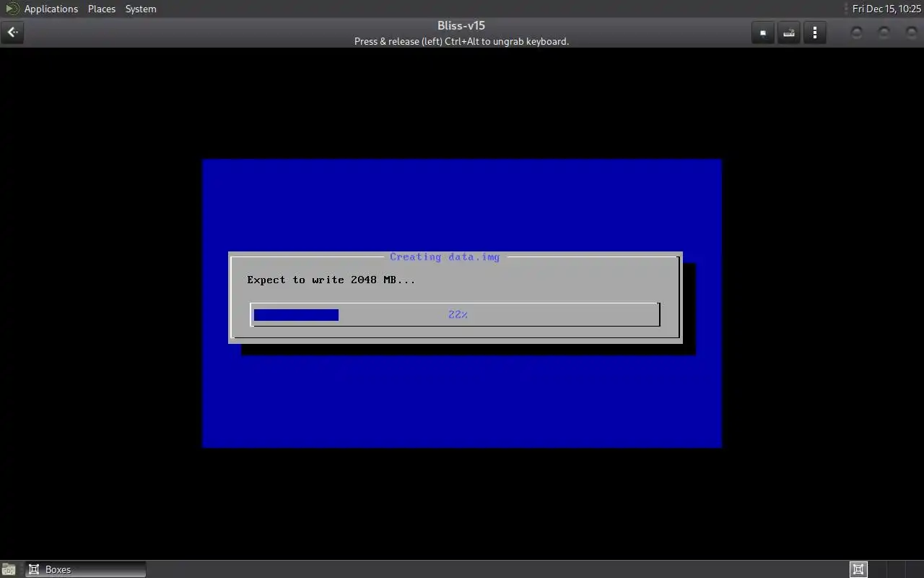Toggle fullscreen display button in header
This screenshot has height=578, width=924.
point(763,33)
